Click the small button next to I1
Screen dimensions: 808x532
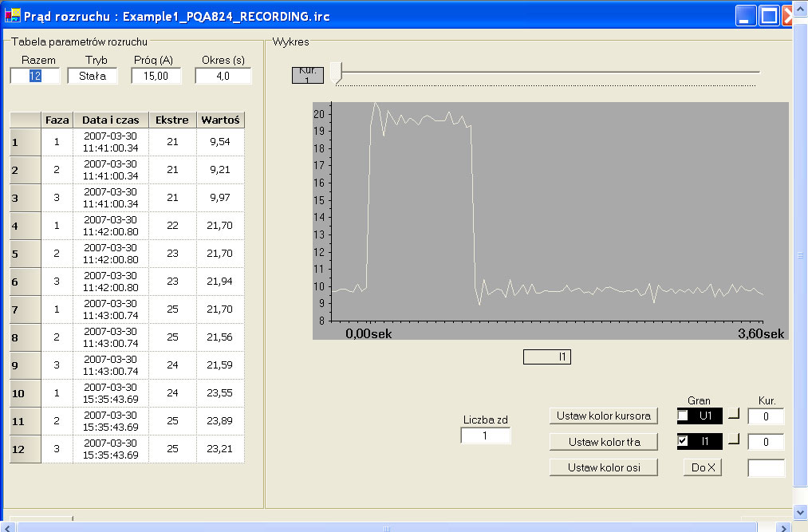(x=735, y=439)
